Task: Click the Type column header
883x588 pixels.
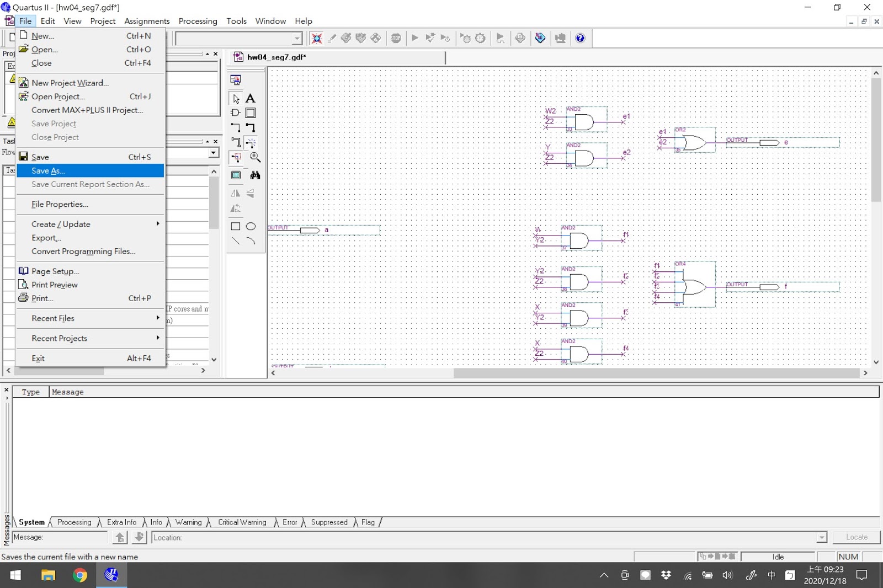Action: (30, 392)
